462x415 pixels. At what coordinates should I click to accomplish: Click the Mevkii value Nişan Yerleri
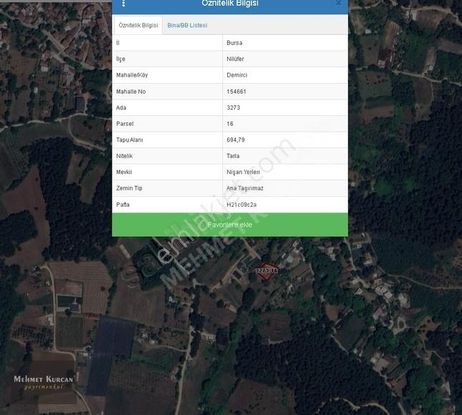pyautogui.click(x=243, y=172)
